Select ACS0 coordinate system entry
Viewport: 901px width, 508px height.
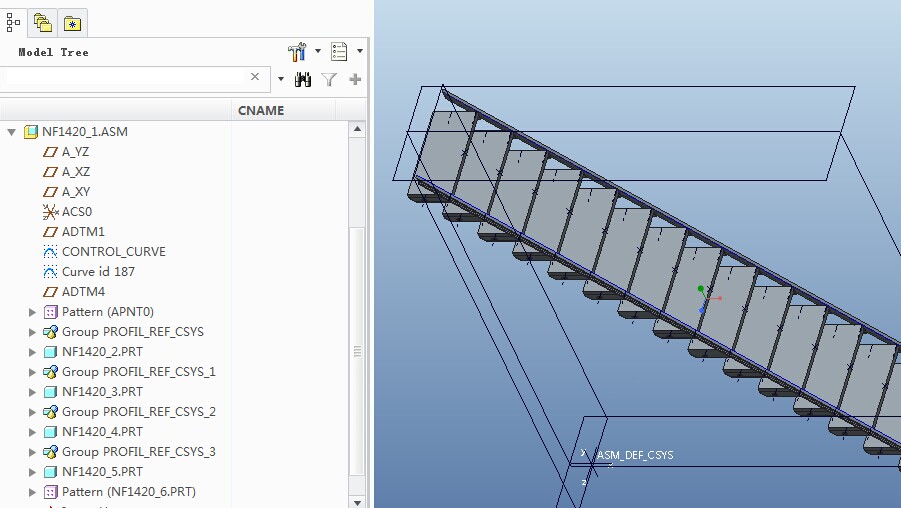click(77, 212)
